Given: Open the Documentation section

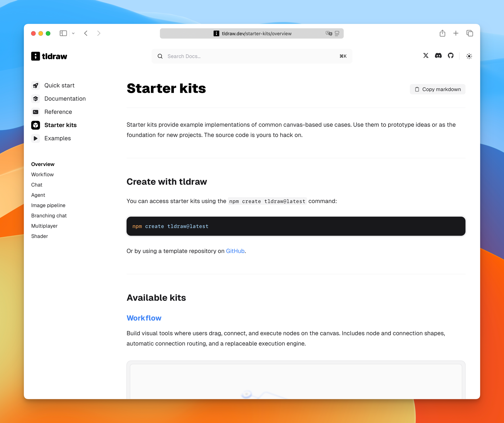Looking at the screenshot, I should [x=65, y=99].
